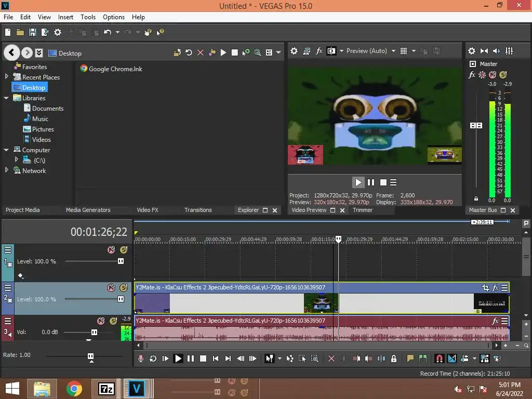Open event FX on the video clip

[x=495, y=288]
